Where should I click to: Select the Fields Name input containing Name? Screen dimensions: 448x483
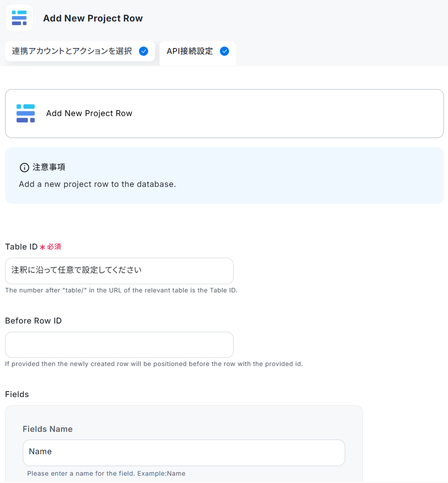(184, 452)
